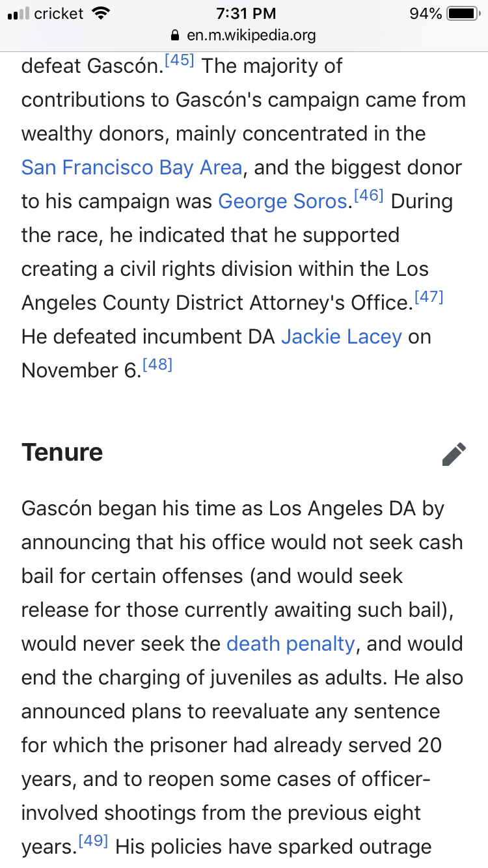Tap the 7:31 PM clock in status bar

point(245,13)
